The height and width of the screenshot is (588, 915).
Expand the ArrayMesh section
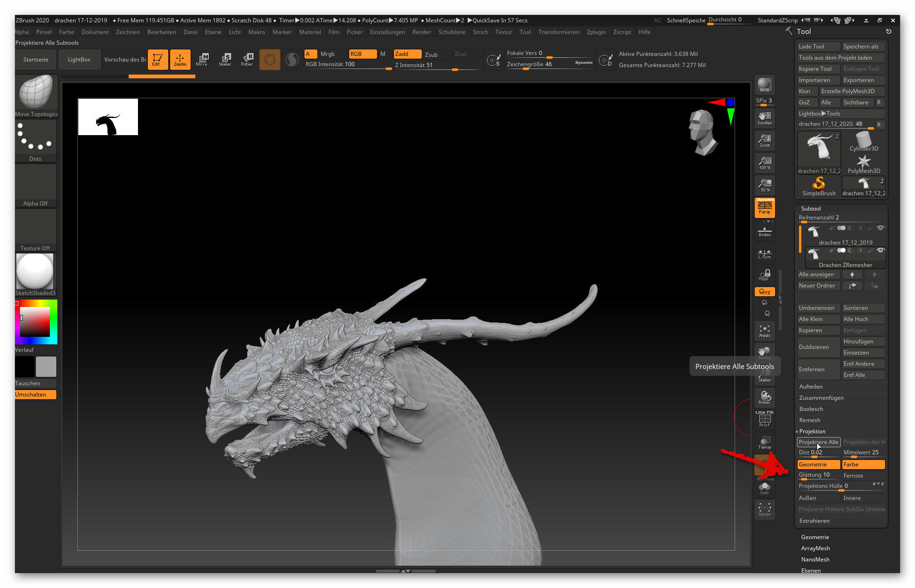click(815, 548)
